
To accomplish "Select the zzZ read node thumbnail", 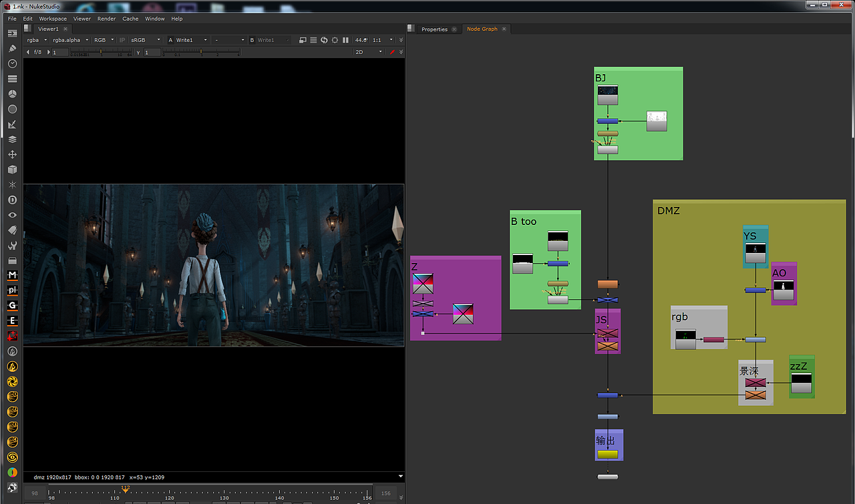I will 802,383.
